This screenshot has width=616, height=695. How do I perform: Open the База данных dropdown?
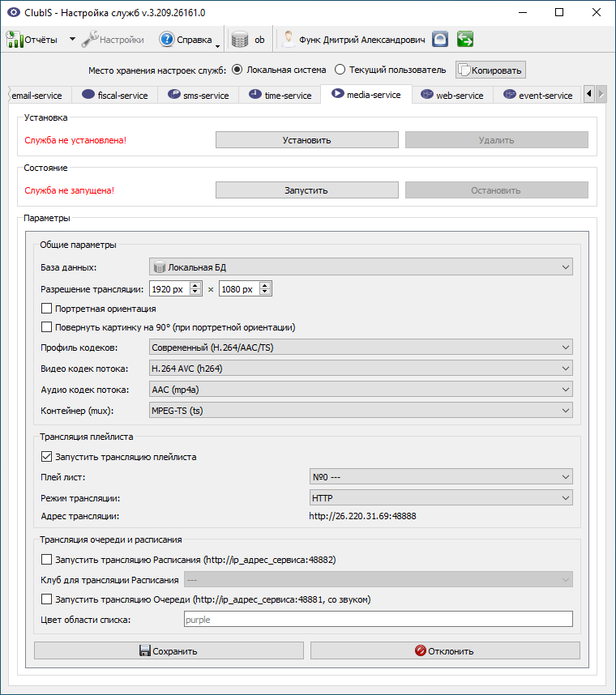click(x=361, y=267)
